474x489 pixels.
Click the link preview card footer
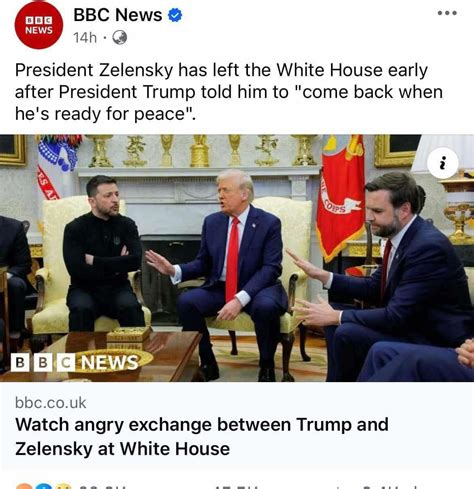237,426
